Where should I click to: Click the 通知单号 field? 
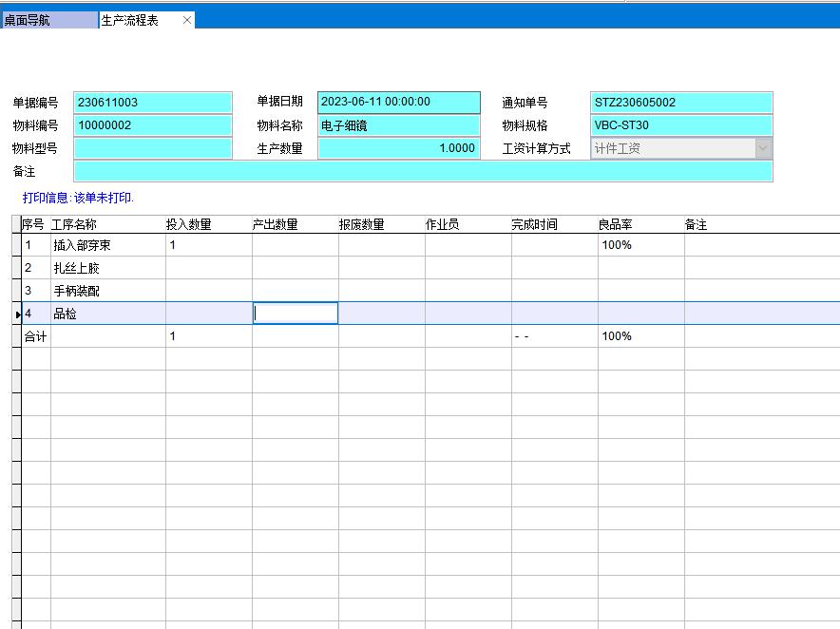[680, 103]
